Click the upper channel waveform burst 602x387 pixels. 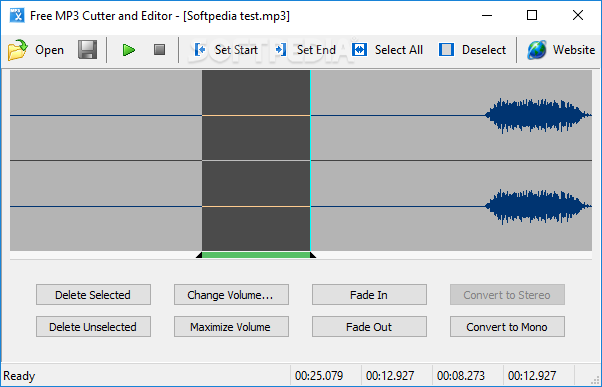coord(538,115)
